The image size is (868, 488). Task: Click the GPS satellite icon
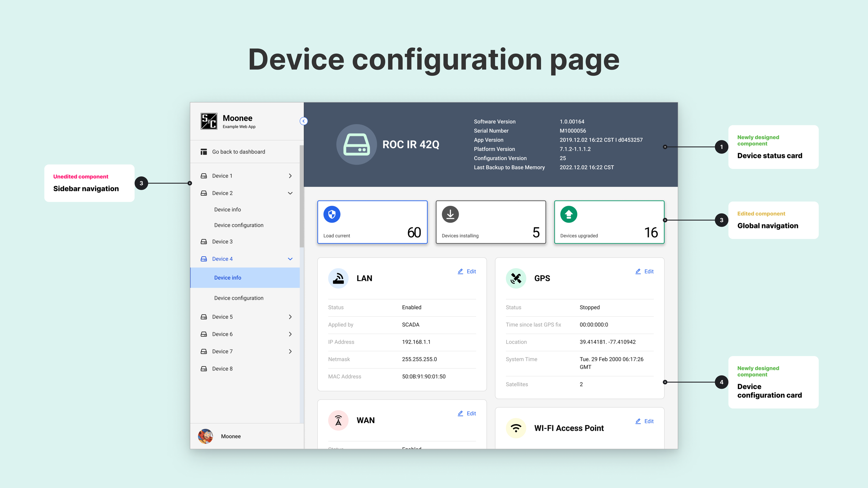pyautogui.click(x=516, y=278)
